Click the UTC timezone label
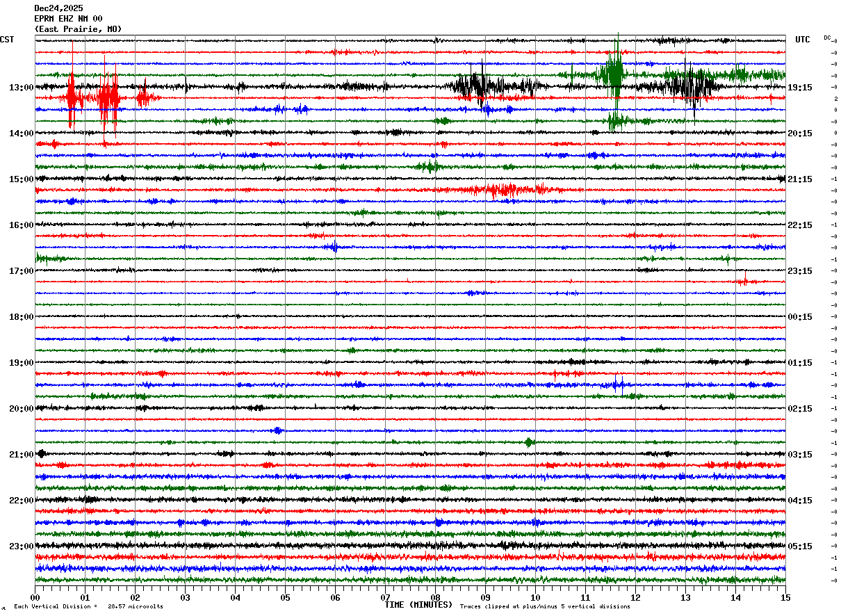The height and width of the screenshot is (616, 841). point(803,40)
